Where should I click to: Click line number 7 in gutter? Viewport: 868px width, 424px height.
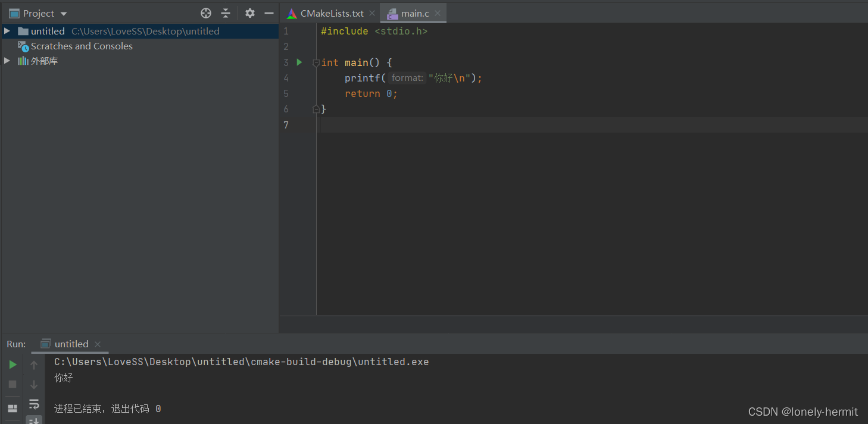pyautogui.click(x=286, y=124)
